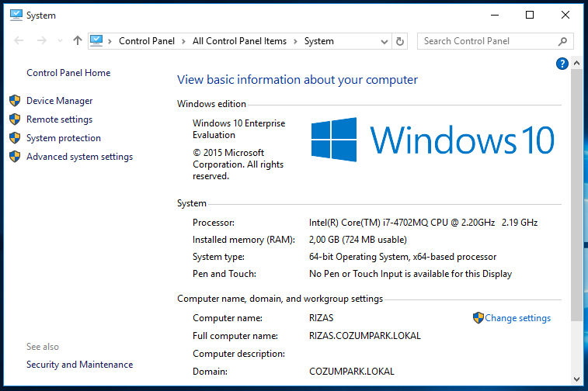Click the computer name RIZAS
Viewport: 588px width, 391px height.
point(321,318)
